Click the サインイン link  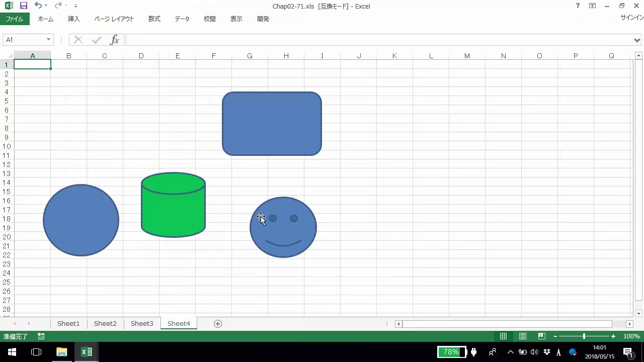(x=632, y=18)
